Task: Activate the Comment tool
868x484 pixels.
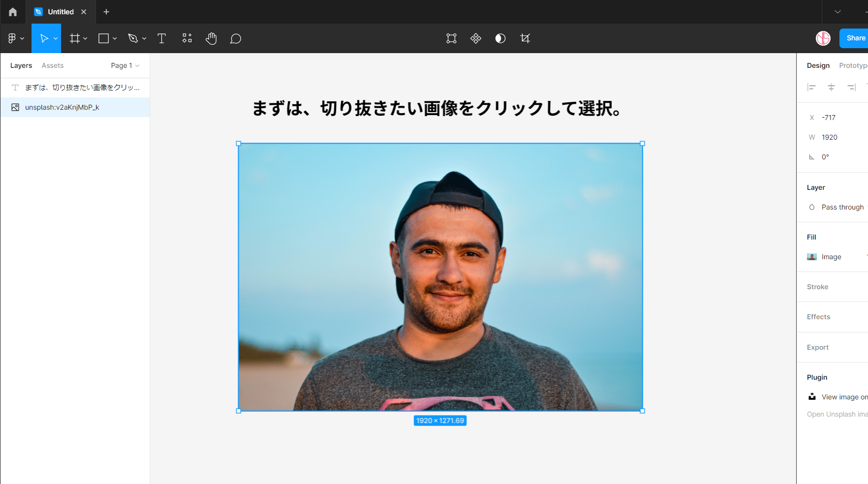Action: click(x=236, y=38)
